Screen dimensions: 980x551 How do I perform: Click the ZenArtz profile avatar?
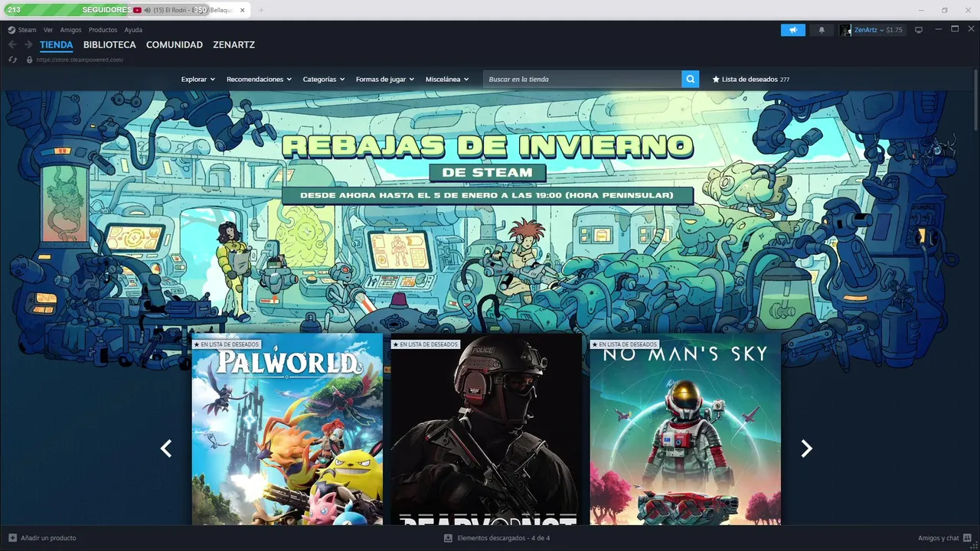[845, 30]
